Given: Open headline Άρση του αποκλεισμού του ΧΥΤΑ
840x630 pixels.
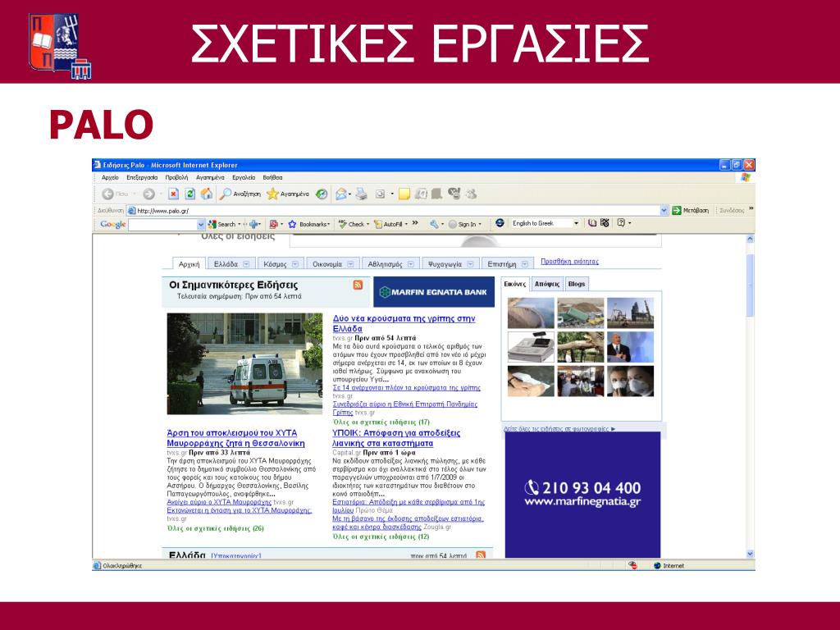Looking at the screenshot, I should click(235, 438).
